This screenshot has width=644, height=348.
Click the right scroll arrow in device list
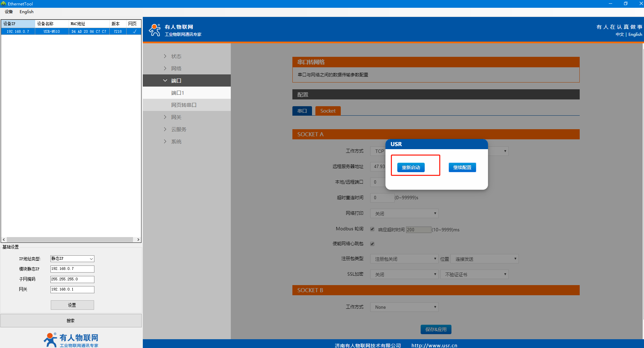[138, 239]
